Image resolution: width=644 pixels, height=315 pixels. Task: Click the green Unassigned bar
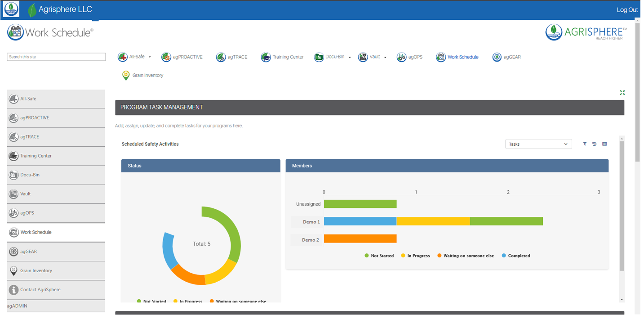click(360, 204)
